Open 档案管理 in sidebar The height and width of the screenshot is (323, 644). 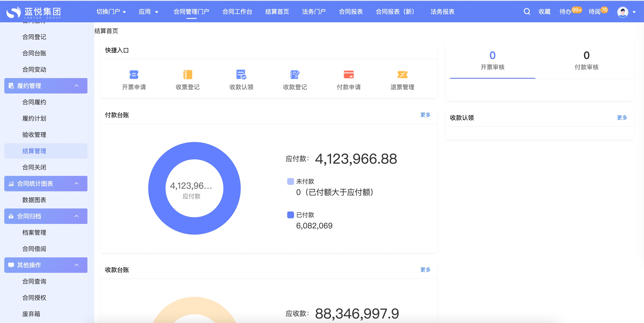point(34,232)
